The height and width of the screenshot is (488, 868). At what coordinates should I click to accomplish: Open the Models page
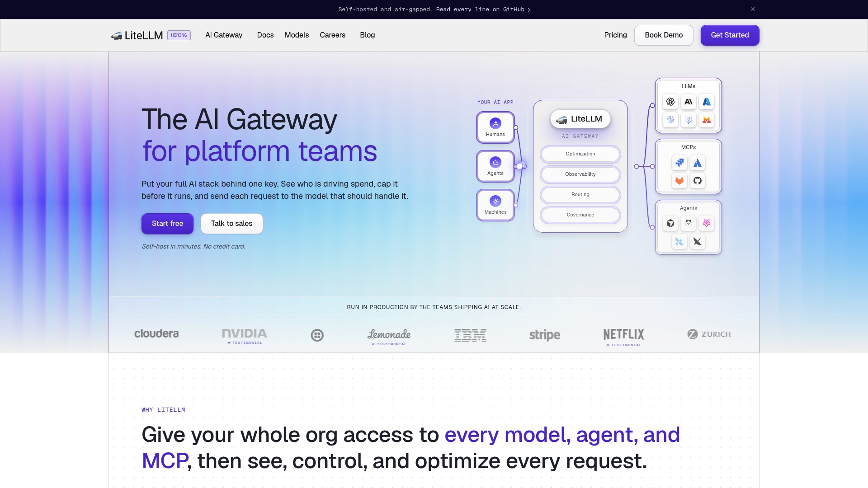coord(297,35)
